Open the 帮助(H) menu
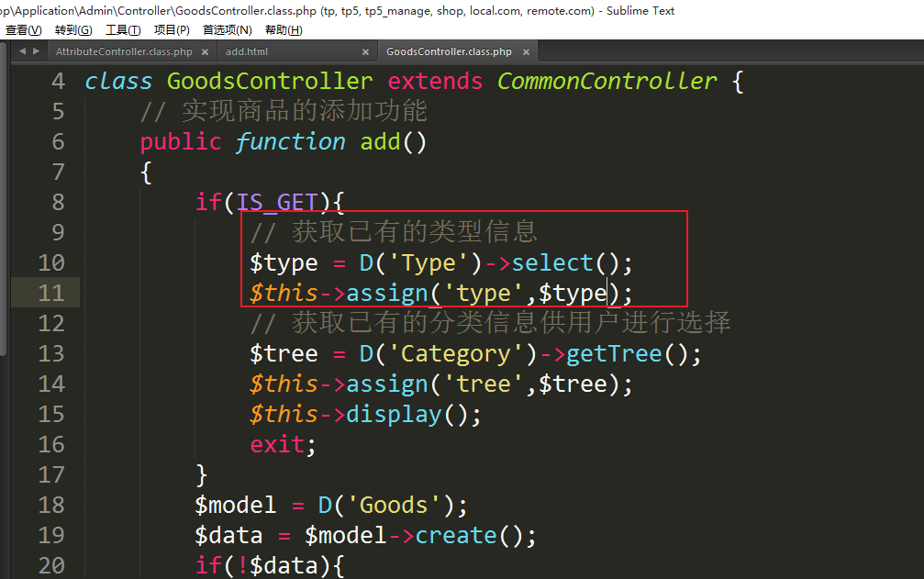Image resolution: width=924 pixels, height=579 pixels. pyautogui.click(x=284, y=30)
